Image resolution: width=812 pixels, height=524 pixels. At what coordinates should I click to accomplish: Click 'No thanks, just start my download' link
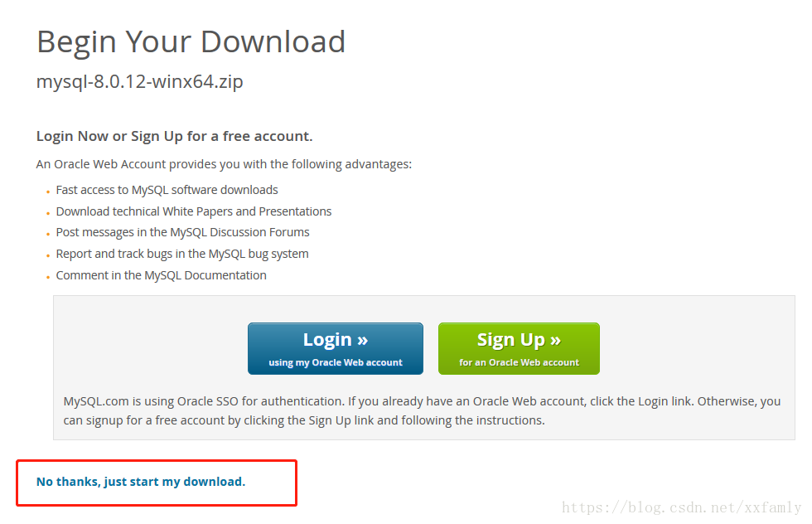[141, 482]
